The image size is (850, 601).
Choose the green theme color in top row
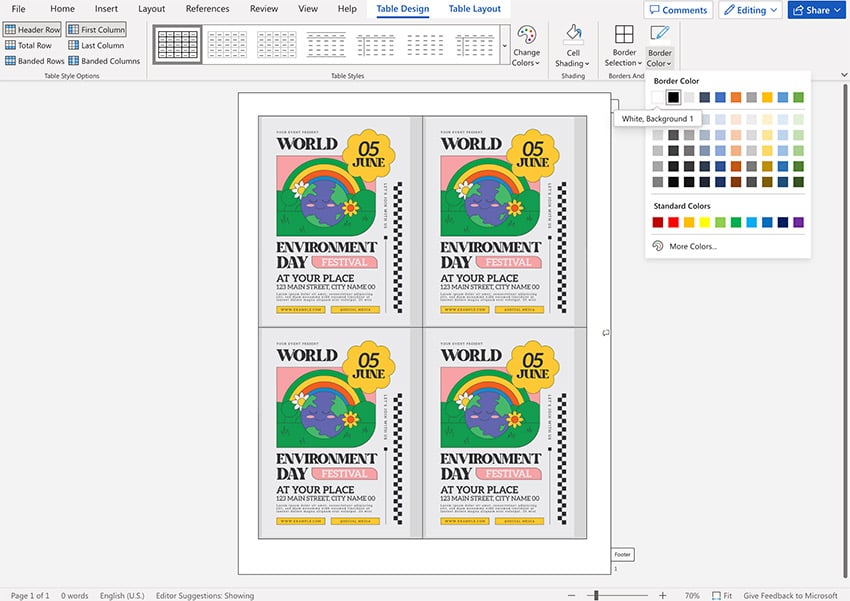point(799,97)
